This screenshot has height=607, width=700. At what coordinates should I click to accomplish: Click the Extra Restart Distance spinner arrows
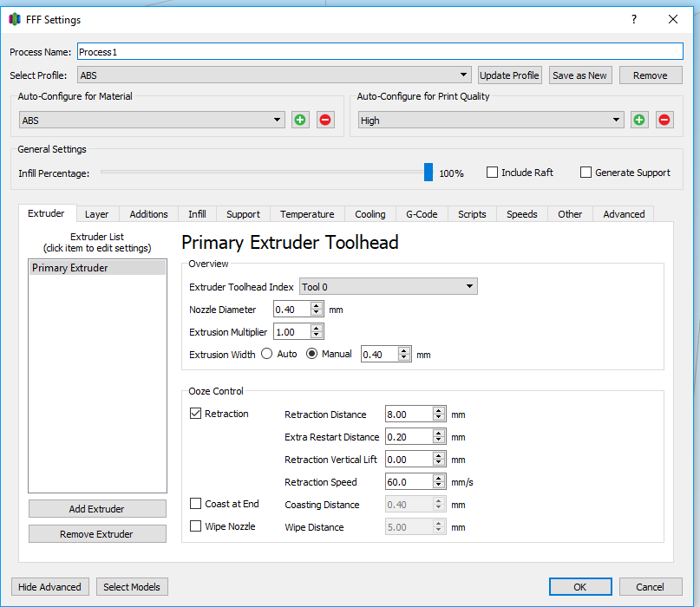pyautogui.click(x=439, y=436)
